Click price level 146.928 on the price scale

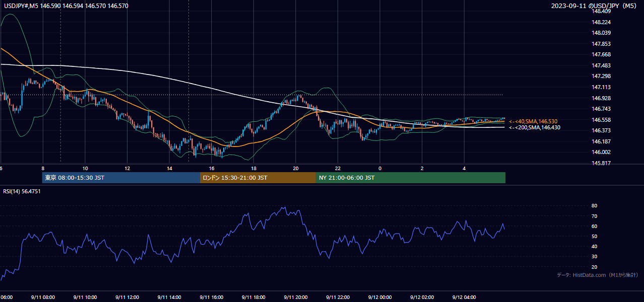tap(602, 98)
